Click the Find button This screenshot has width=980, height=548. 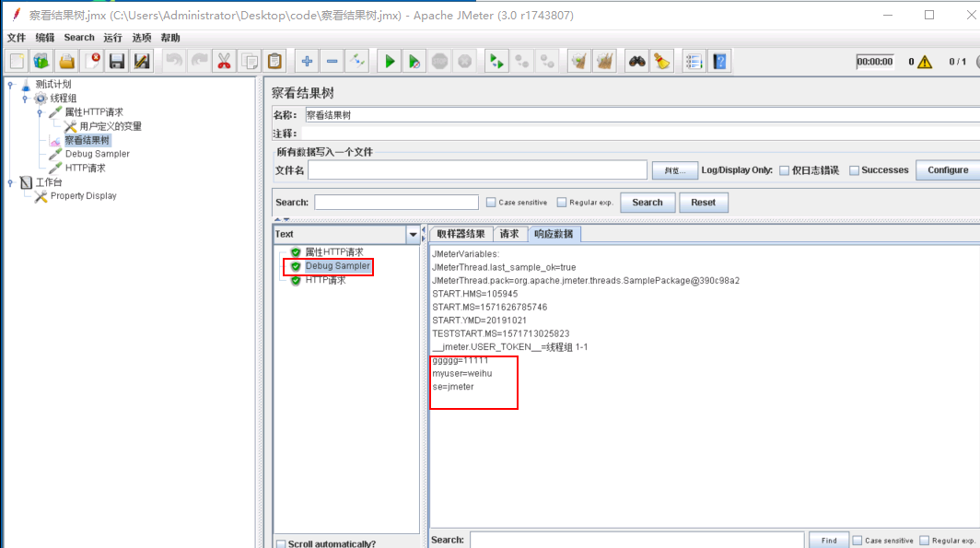pyautogui.click(x=829, y=541)
